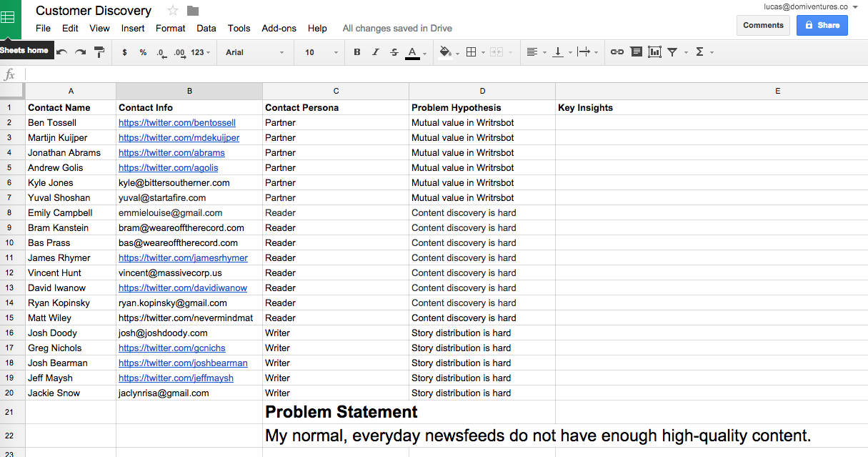Open the twitter.com/jamesrhymer link
This screenshot has height=457, width=868.
[x=183, y=258]
